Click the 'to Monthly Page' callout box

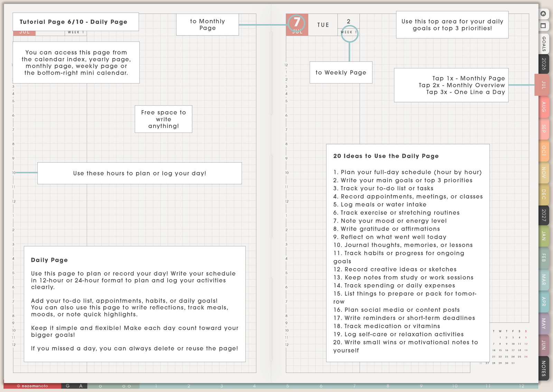click(x=207, y=25)
